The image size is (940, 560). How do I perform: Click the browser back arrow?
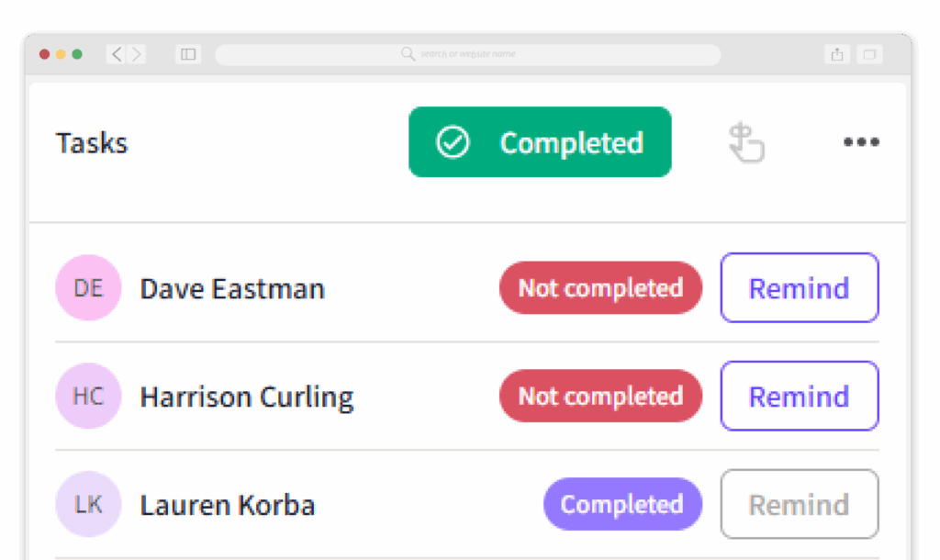(117, 54)
